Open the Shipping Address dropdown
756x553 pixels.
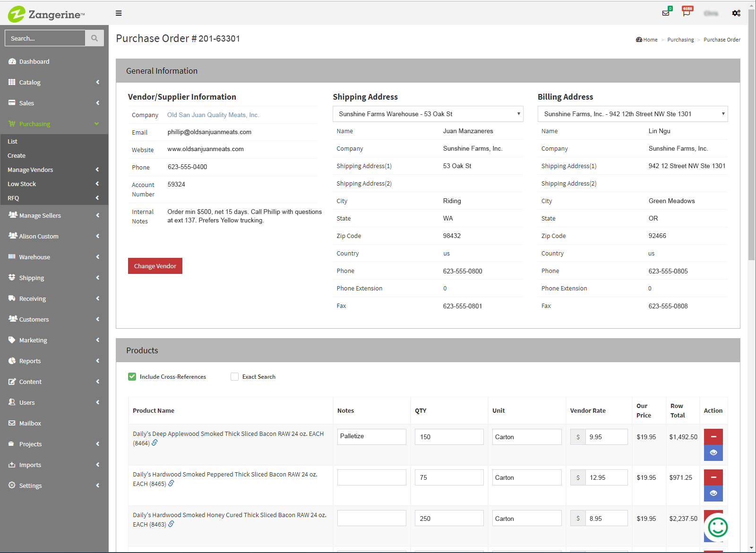428,114
